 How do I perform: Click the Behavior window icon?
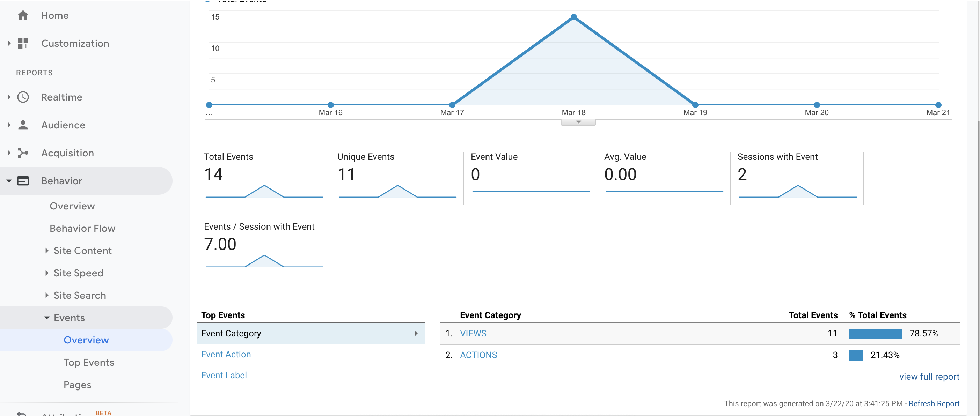coord(23,181)
